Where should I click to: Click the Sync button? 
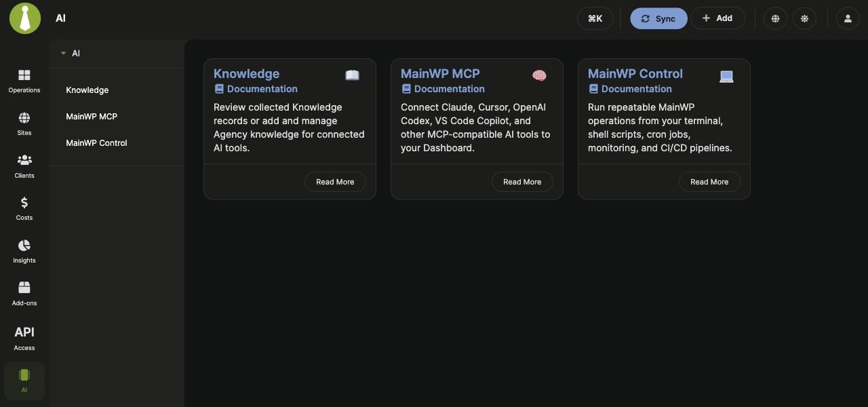(658, 18)
